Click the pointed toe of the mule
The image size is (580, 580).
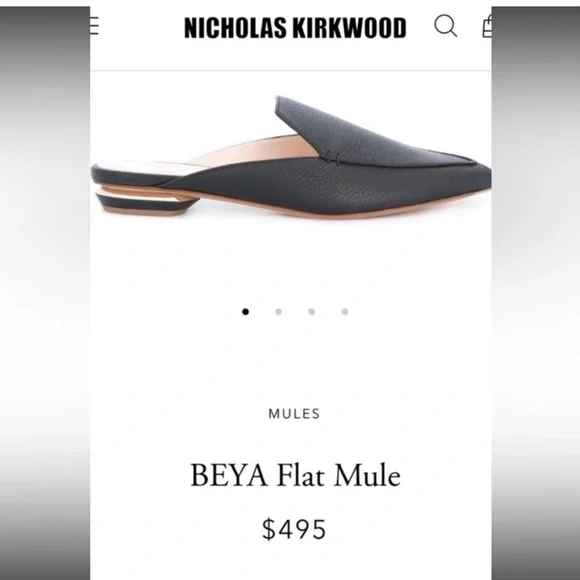point(470,178)
